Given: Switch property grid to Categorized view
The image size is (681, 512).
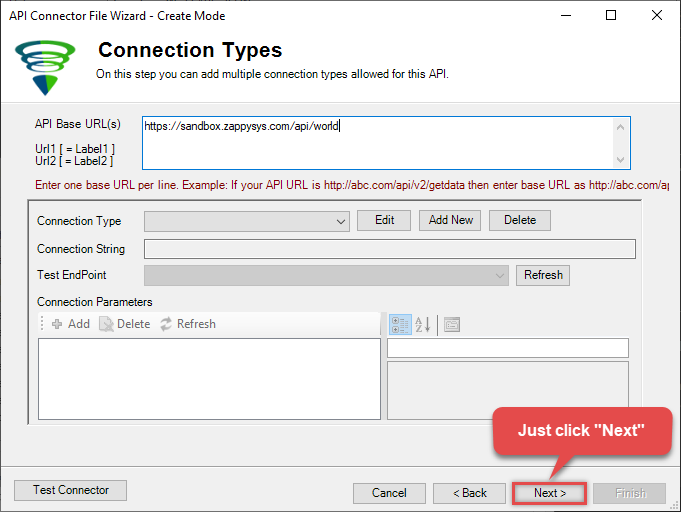Looking at the screenshot, I should (x=400, y=324).
